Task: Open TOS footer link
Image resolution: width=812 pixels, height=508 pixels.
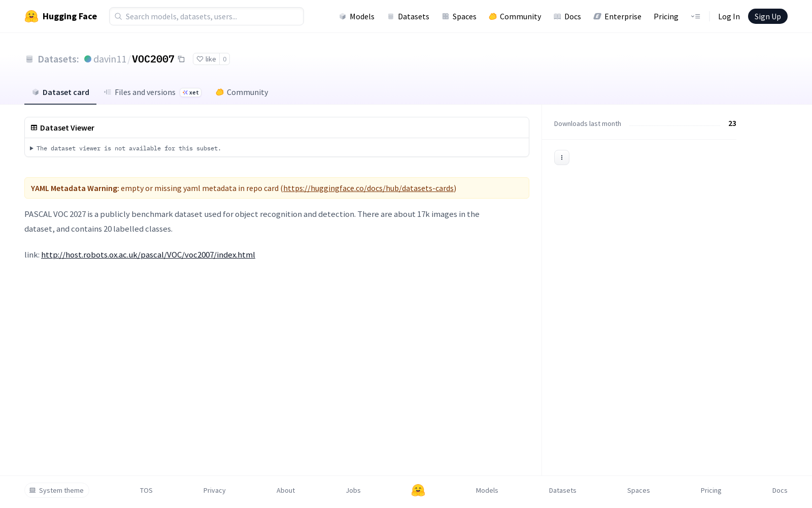Action: (x=146, y=490)
